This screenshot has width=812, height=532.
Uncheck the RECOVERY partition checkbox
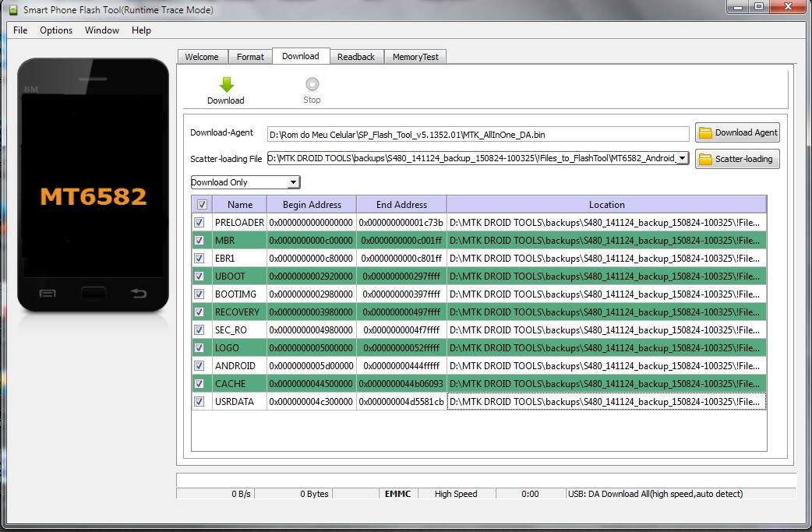(199, 312)
